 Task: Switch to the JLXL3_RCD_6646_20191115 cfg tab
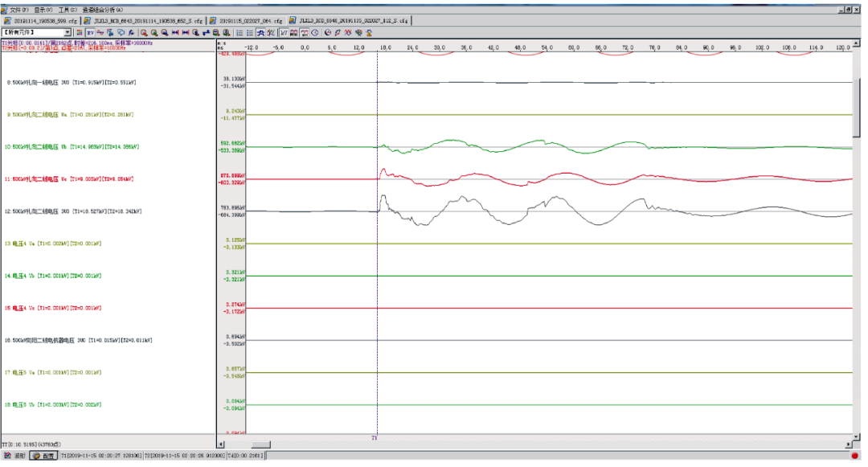tap(350, 21)
